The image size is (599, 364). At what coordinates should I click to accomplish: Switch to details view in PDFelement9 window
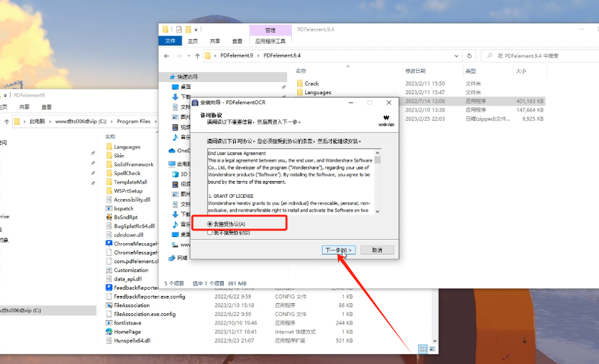coord(423,349)
